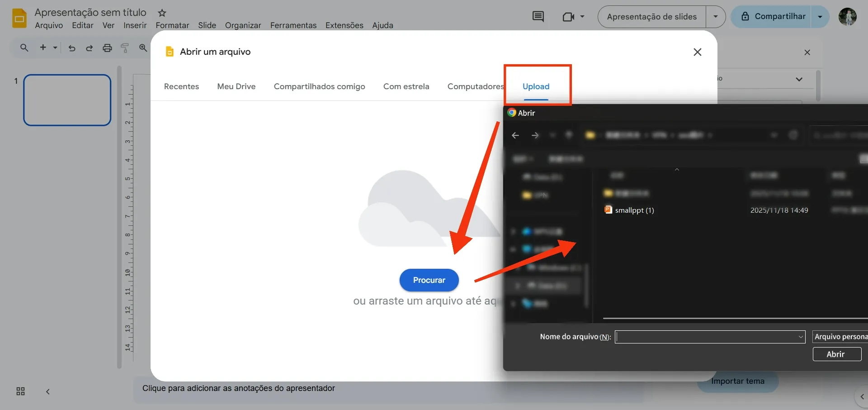This screenshot has height=410, width=868.
Task: Open presenter notes comment history icon
Action: pos(538,16)
